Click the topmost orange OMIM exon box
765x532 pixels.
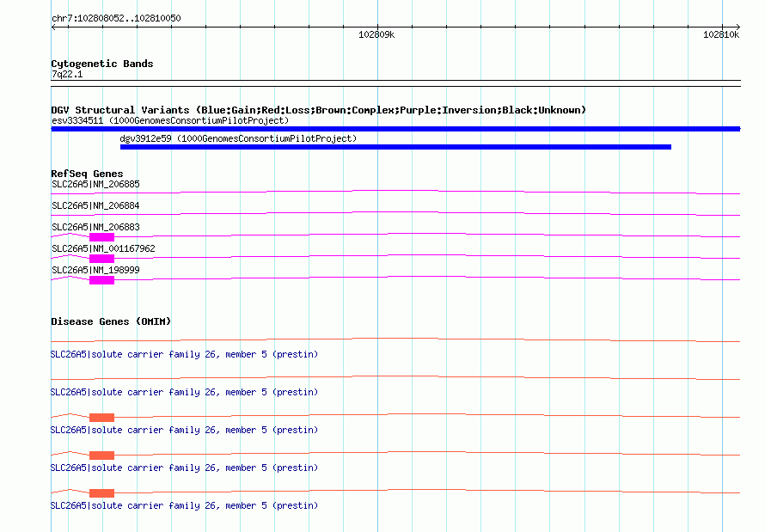(x=102, y=418)
